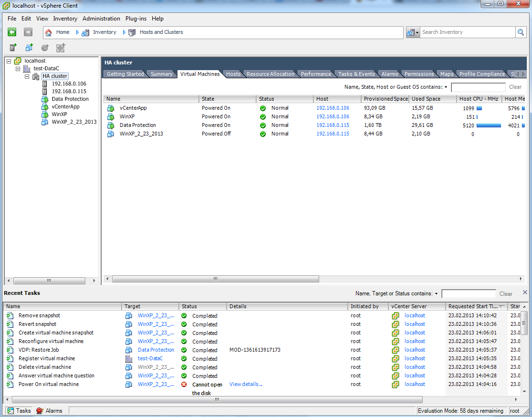Collapse the localhost tree node
This screenshot has width=532, height=417.
[9, 61]
